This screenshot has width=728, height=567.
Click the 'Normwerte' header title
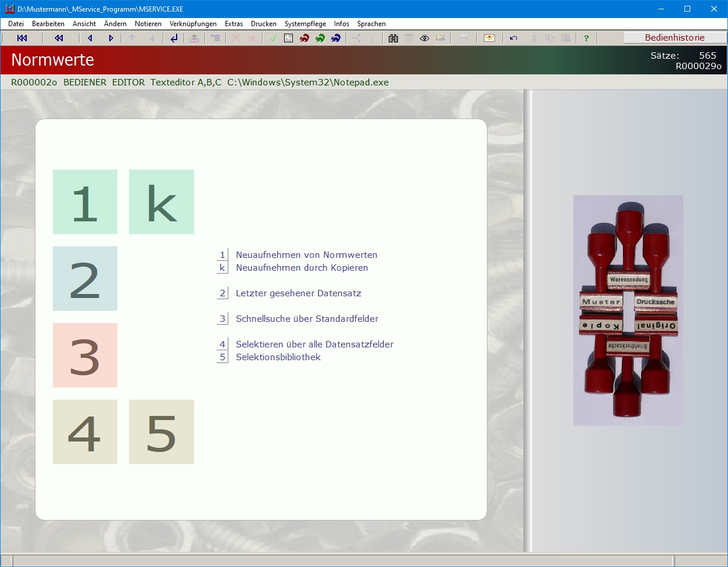pos(53,60)
